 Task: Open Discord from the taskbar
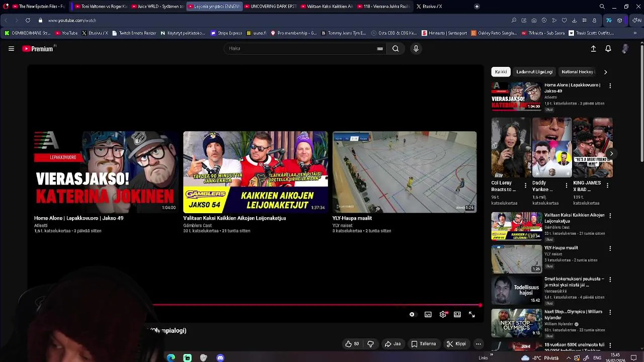pos(220,357)
